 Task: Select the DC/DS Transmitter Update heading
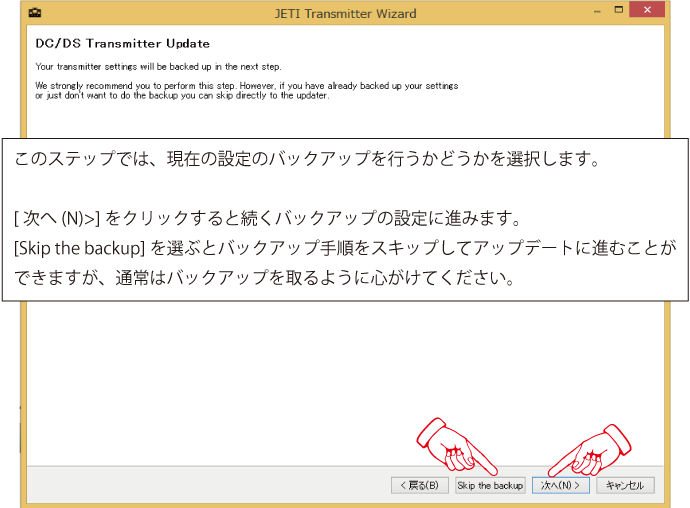coord(122,44)
